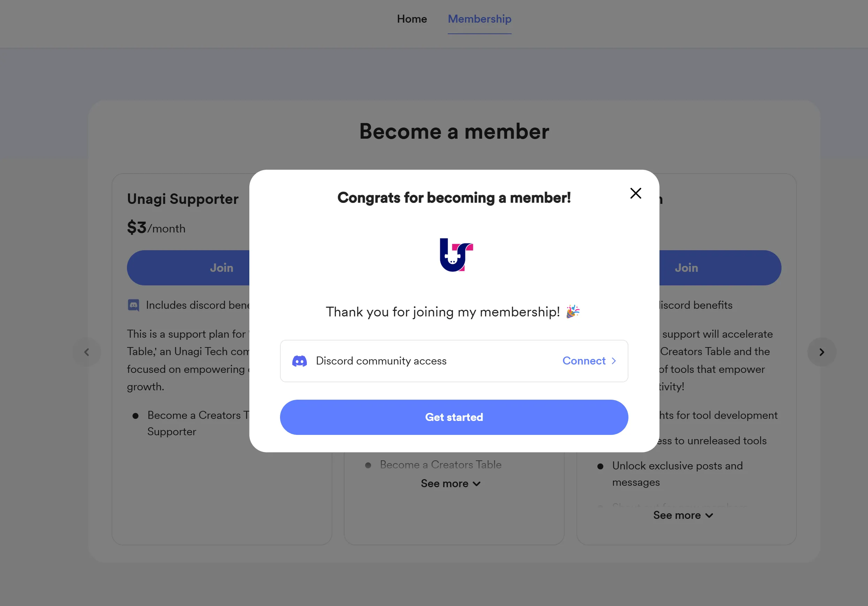The height and width of the screenshot is (606, 868).
Task: Go to the previous membership tier with the left arrow
Action: [86, 352]
